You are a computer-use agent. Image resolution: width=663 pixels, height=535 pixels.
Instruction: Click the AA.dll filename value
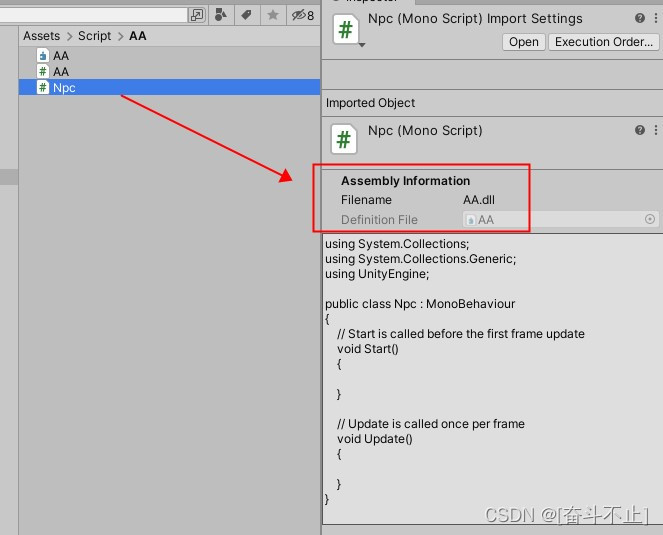479,200
